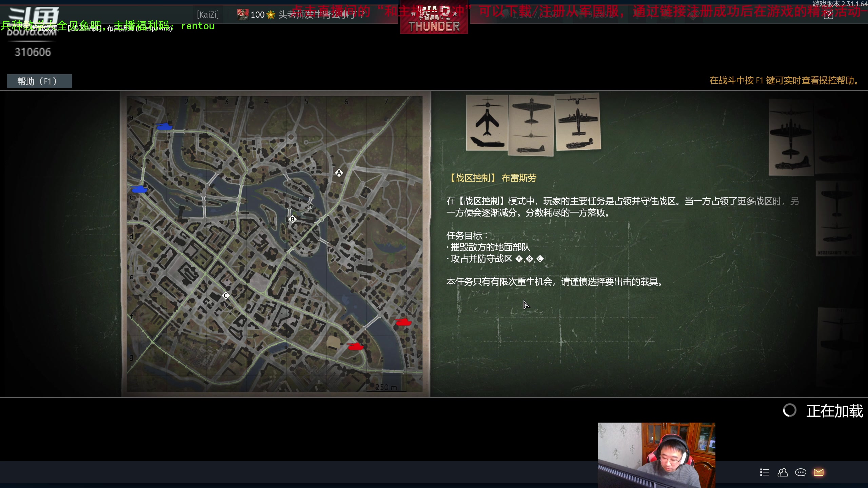Click the gold star next to level 100
The width and height of the screenshot is (868, 488).
[271, 15]
